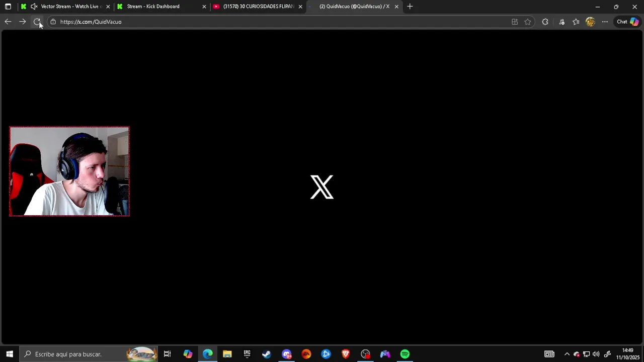Click the browser profile avatar
Viewport: 644px width, 362px height.
point(590,22)
